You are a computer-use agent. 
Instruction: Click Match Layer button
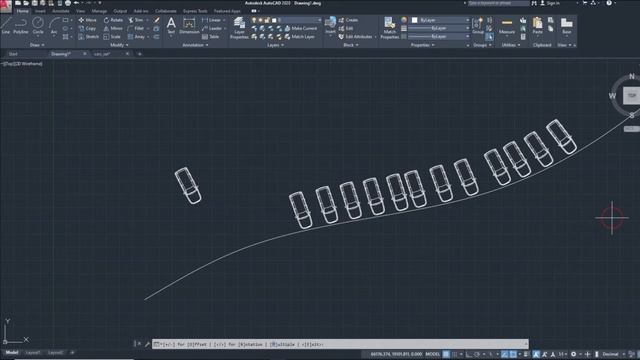tap(300, 37)
